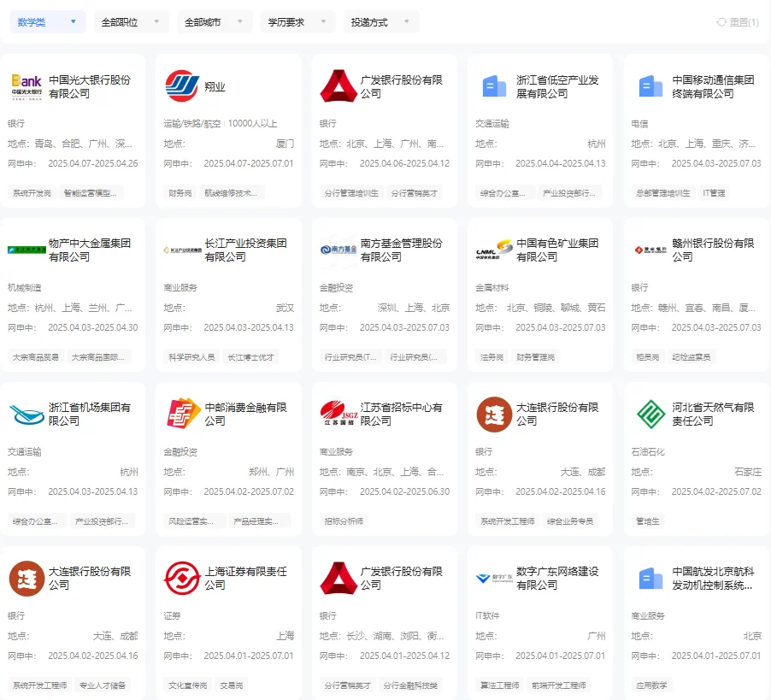Screen dimensions: 771x700
Task: Click the 交易岗 tag
Action: coord(231,685)
